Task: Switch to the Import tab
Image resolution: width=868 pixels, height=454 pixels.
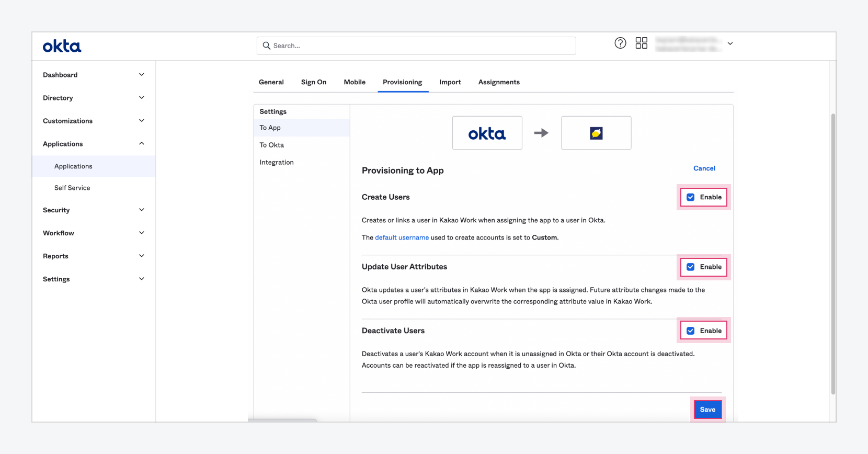Action: tap(450, 82)
